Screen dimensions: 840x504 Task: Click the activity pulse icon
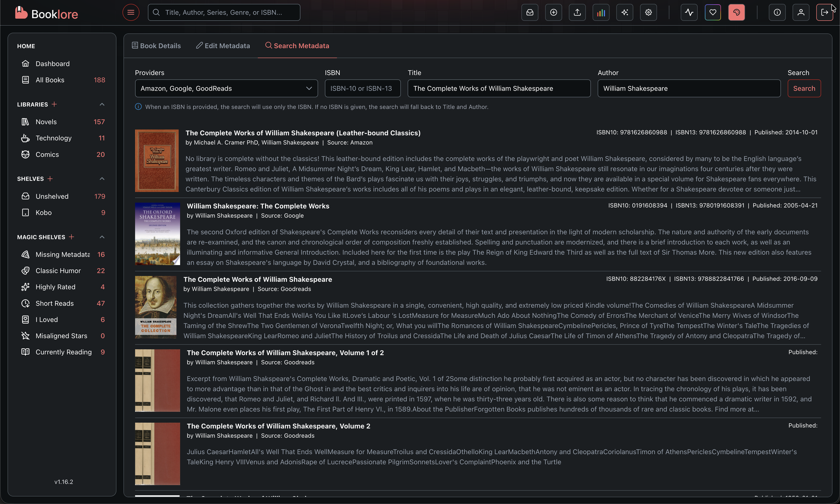tap(689, 12)
